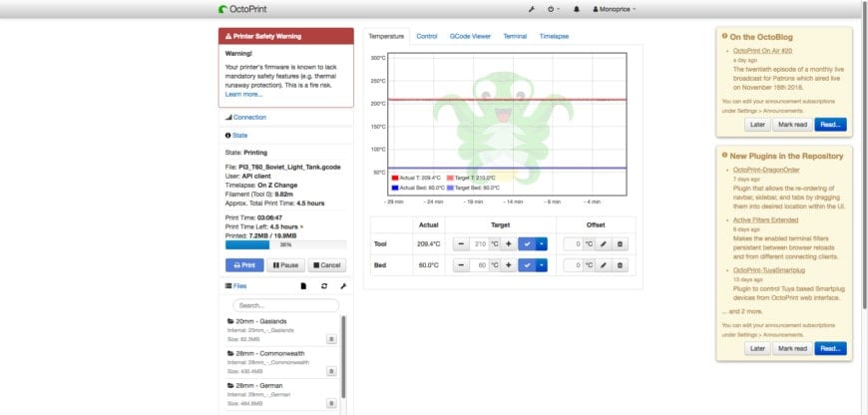Click the Bed offset input field
Image resolution: width=868 pixels, height=415 pixels.
point(574,265)
